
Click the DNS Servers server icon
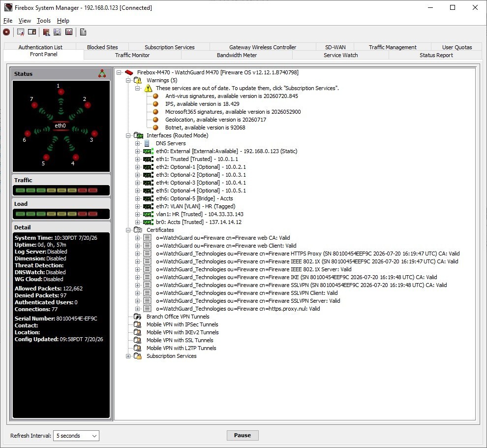click(147, 143)
